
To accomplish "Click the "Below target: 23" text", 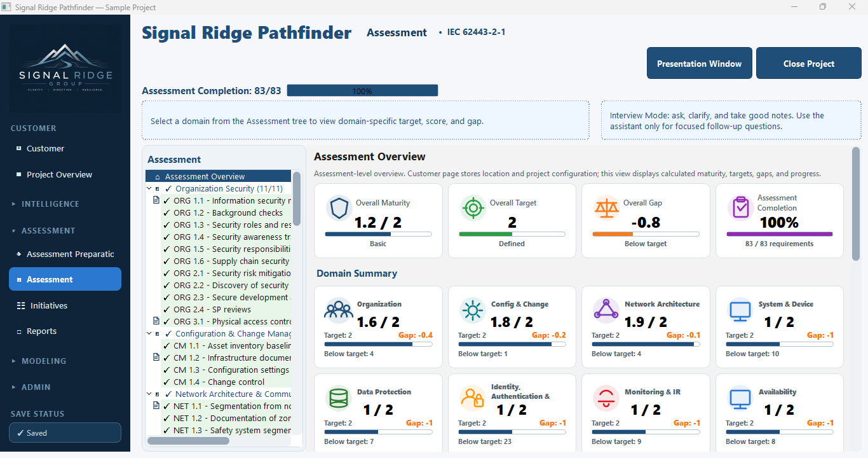I will pos(485,441).
